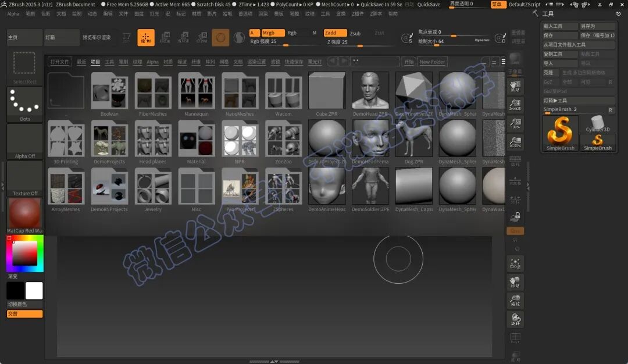628x364 pixels.
Task: Toggle the A button left of Mrgb
Action: coord(254,33)
